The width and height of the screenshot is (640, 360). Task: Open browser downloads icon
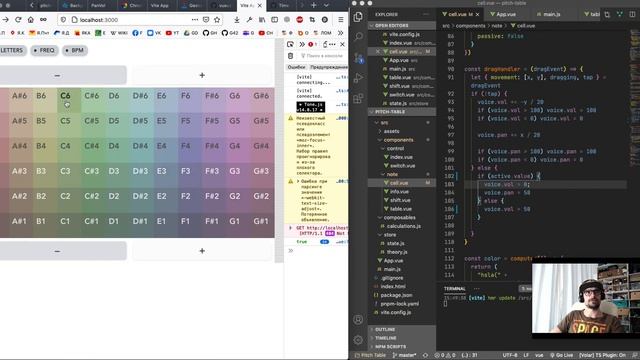tap(237, 20)
